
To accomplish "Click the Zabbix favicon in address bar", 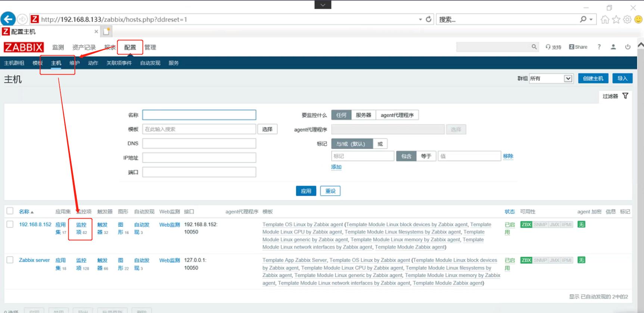I will pyautogui.click(x=35, y=19).
